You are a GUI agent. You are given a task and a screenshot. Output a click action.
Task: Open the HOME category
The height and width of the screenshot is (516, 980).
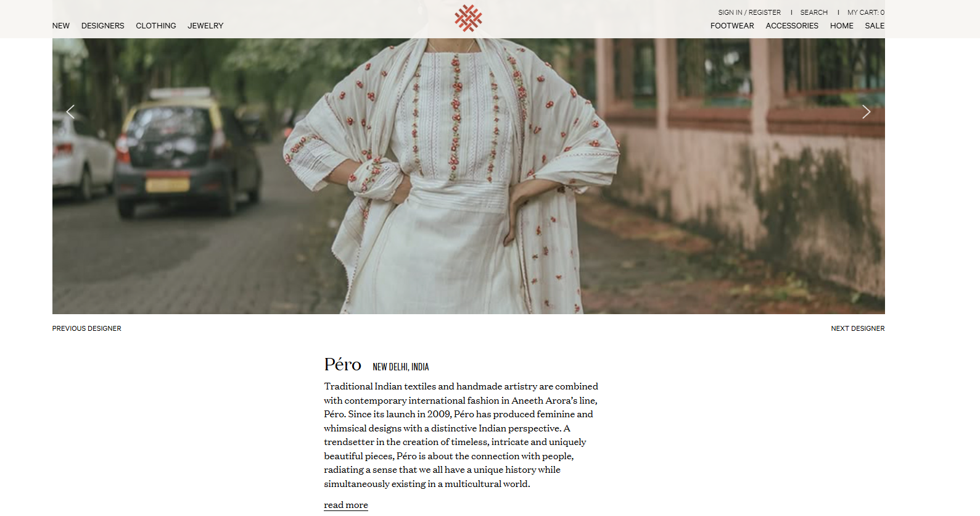point(842,26)
